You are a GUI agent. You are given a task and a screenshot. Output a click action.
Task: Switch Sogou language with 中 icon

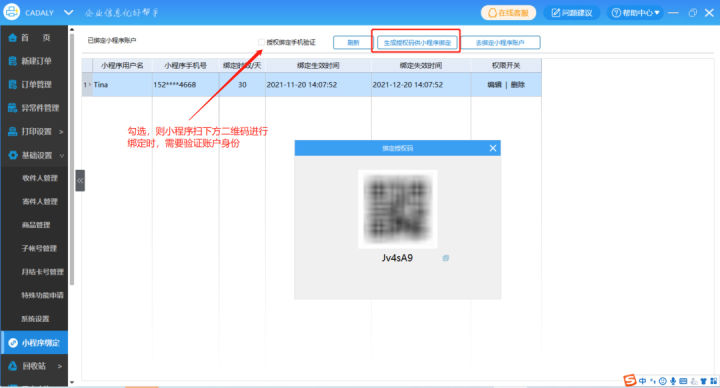642,381
